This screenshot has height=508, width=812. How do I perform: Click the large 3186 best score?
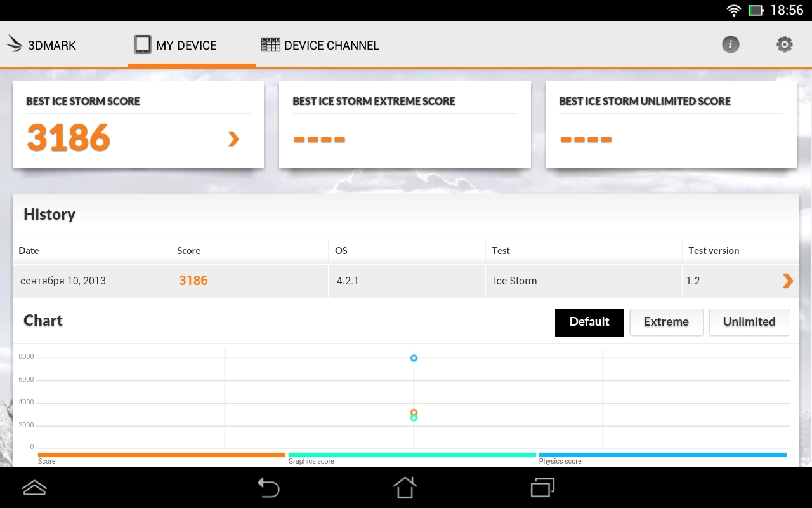click(x=69, y=138)
